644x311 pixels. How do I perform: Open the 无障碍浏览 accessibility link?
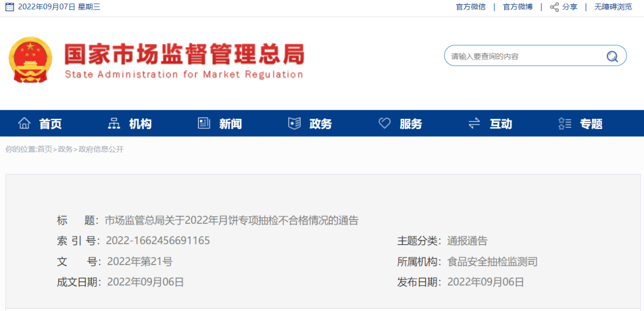coord(613,7)
